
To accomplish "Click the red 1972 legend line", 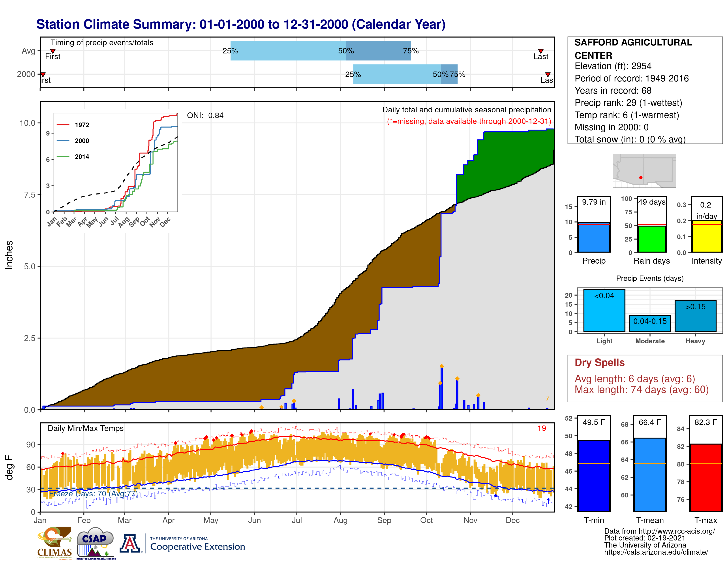I will click(x=63, y=125).
